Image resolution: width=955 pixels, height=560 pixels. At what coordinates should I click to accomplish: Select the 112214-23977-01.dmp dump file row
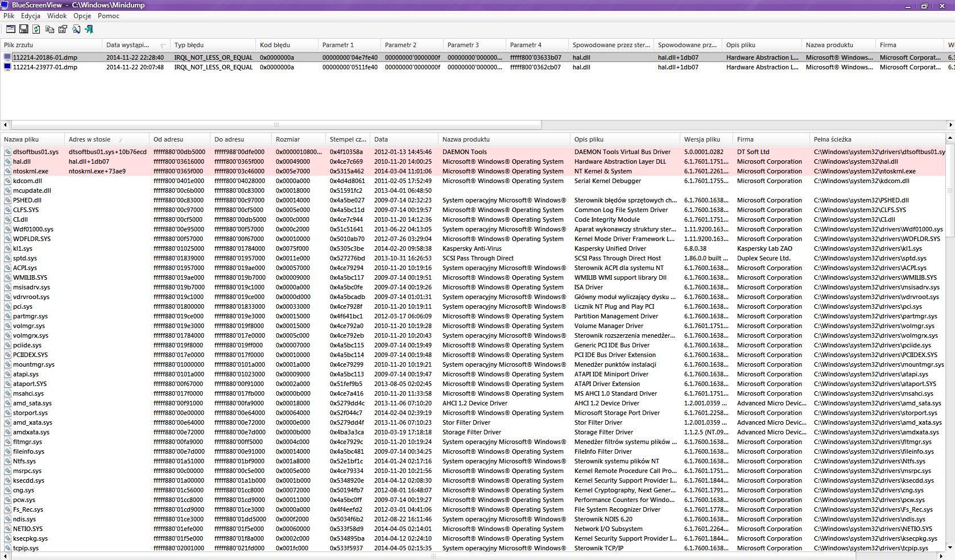[45, 67]
